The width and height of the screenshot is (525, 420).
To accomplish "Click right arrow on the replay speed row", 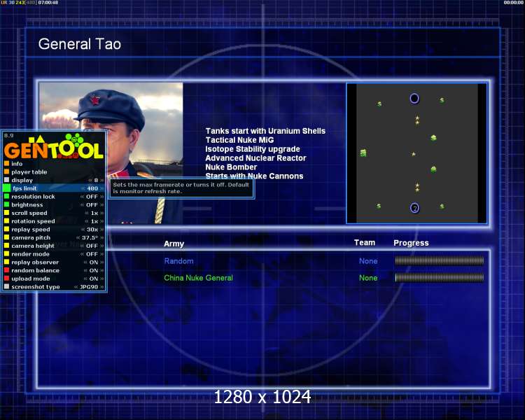I will [101, 230].
